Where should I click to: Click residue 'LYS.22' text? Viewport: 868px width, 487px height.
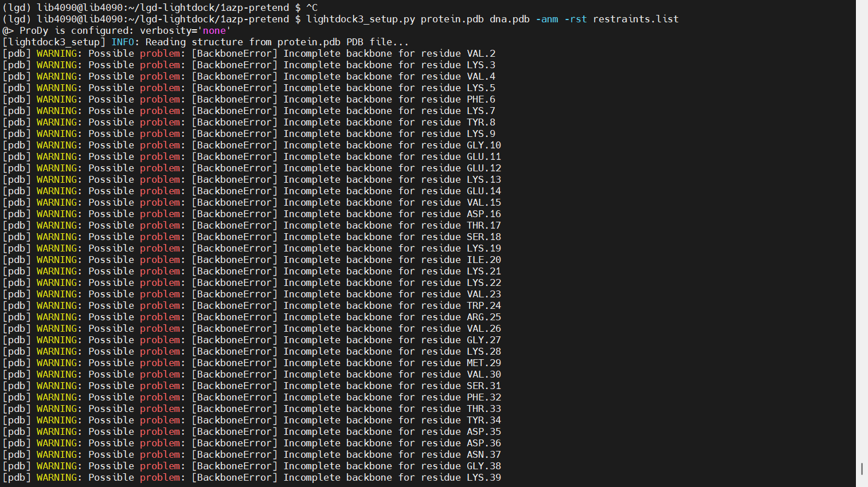coord(484,282)
